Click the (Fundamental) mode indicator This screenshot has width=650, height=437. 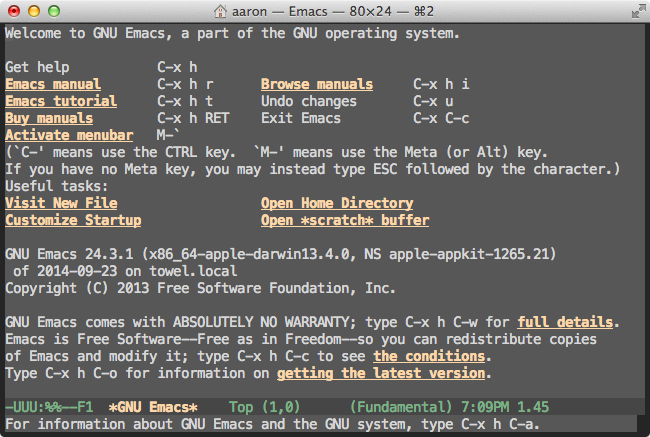click(x=401, y=407)
